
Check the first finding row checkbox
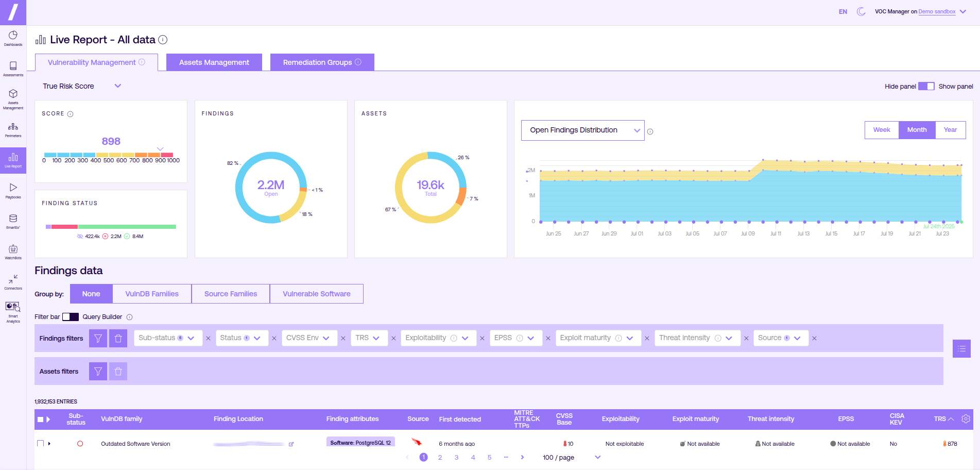(41, 444)
